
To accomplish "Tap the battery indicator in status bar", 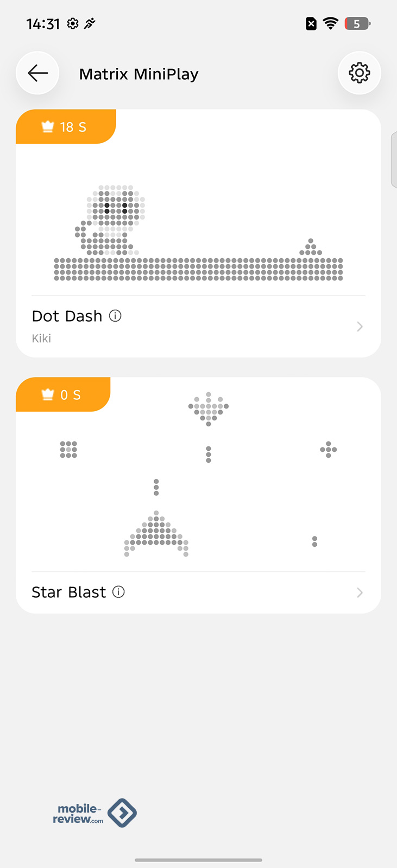I will [x=357, y=23].
